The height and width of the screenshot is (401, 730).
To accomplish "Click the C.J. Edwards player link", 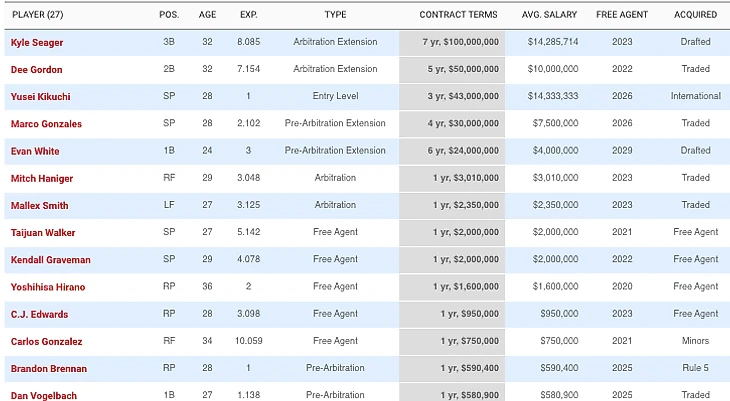I will tap(39, 314).
